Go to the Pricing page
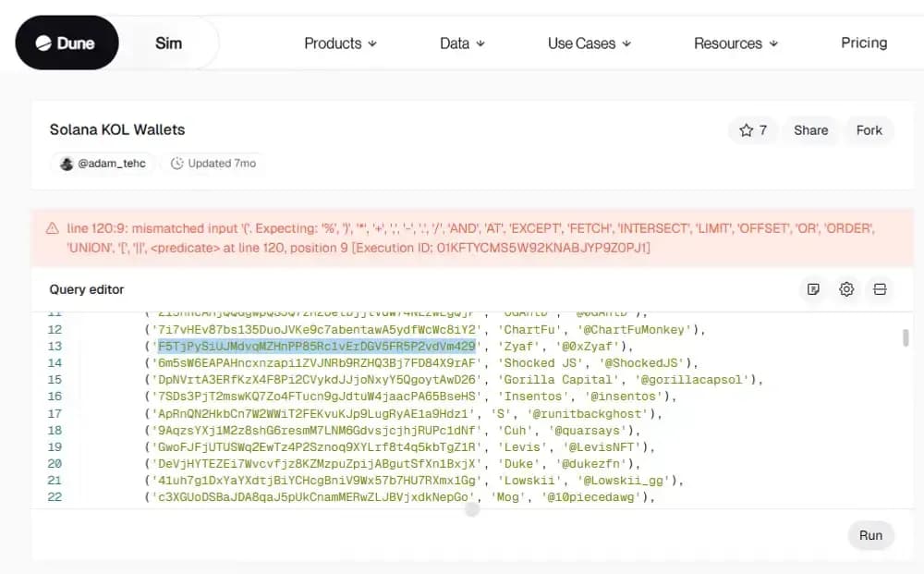This screenshot has width=924, height=574. coord(863,43)
